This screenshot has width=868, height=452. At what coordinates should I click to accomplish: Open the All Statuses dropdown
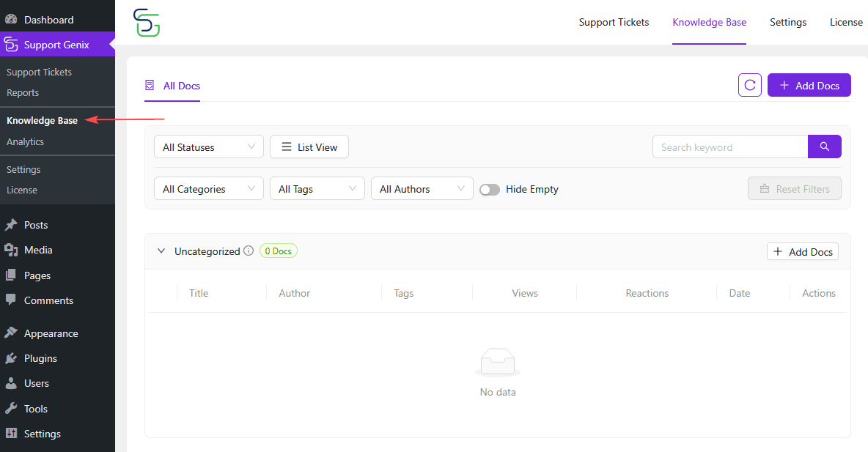(208, 147)
